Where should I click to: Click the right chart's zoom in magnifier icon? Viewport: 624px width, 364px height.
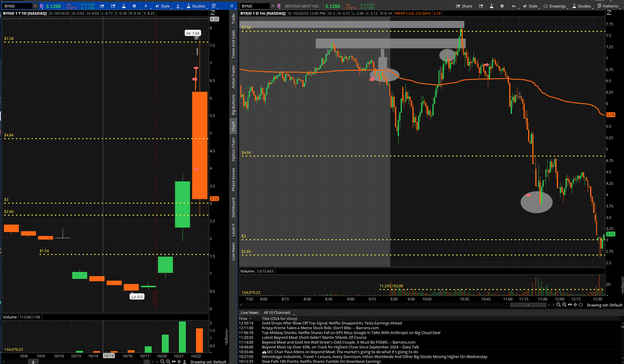coord(564,305)
